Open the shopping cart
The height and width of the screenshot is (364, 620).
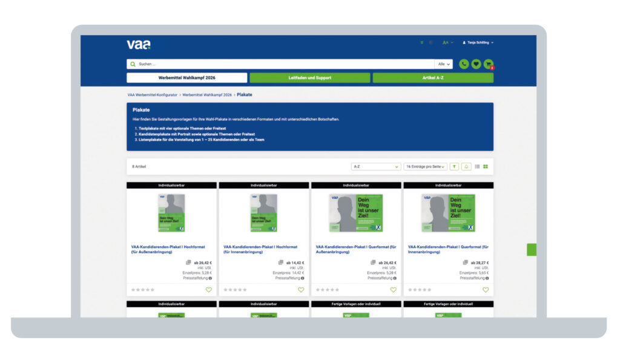(x=488, y=64)
